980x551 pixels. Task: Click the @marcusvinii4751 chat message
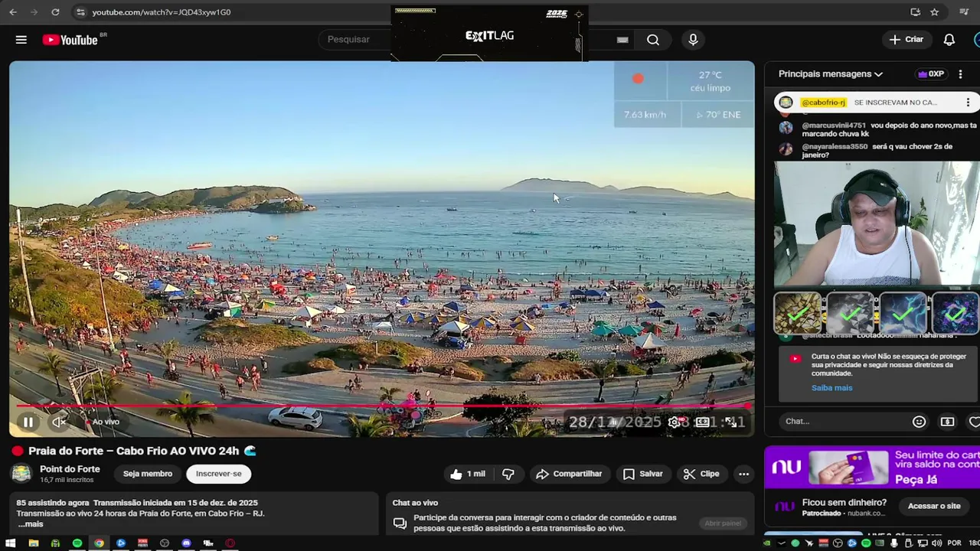point(877,129)
